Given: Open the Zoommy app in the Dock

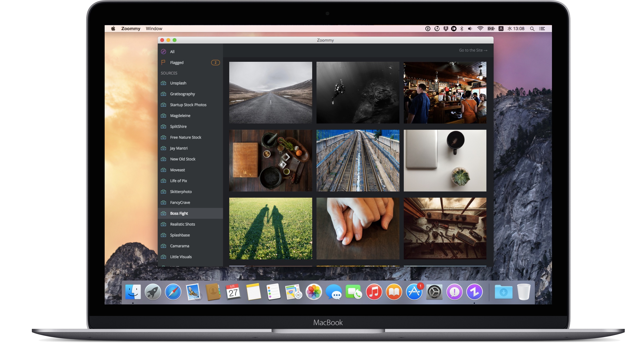Looking at the screenshot, I should (x=474, y=292).
